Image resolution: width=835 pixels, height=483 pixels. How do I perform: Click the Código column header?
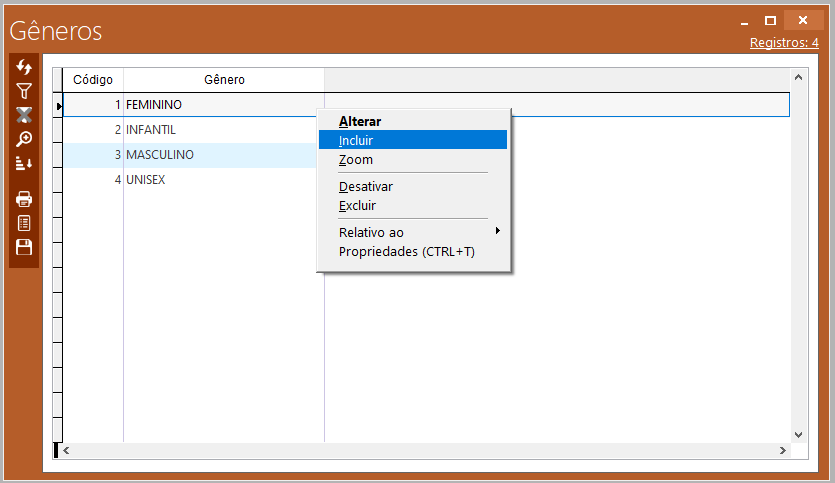click(x=93, y=80)
